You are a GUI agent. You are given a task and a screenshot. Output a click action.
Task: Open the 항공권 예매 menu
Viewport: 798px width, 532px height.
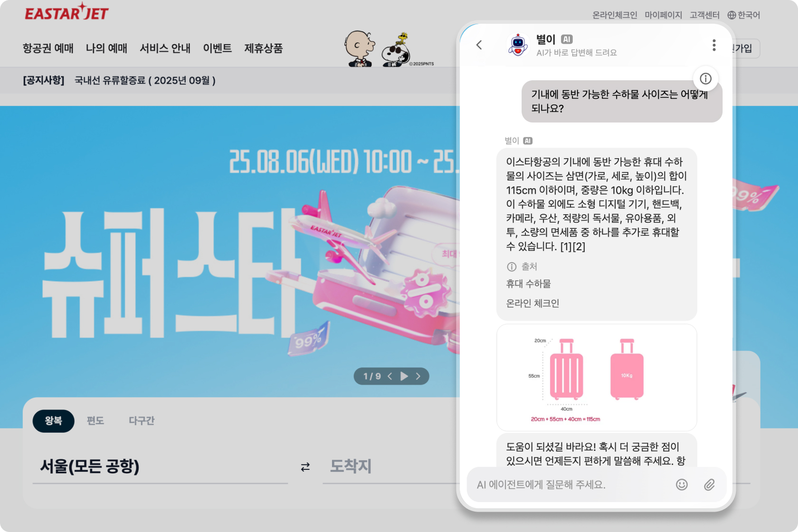click(x=48, y=48)
